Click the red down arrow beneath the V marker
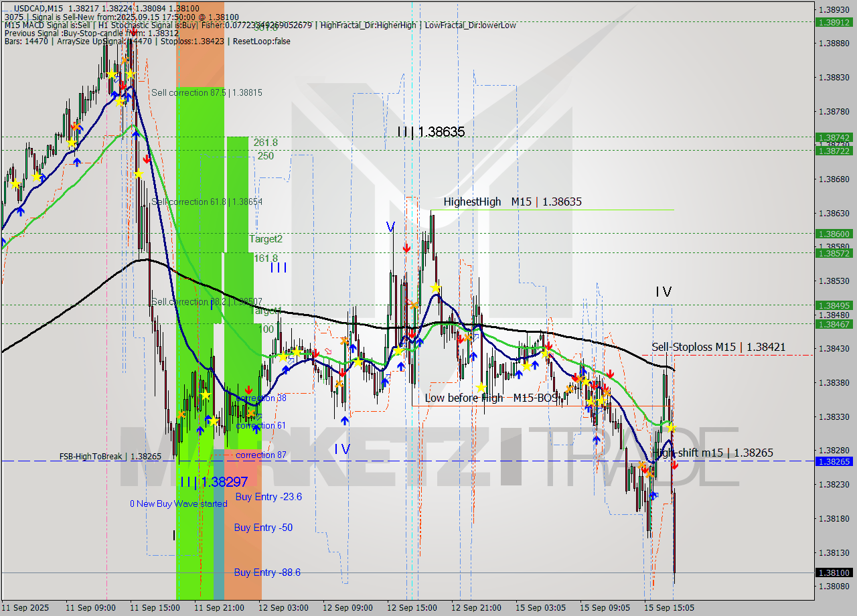The image size is (857, 616). [407, 246]
